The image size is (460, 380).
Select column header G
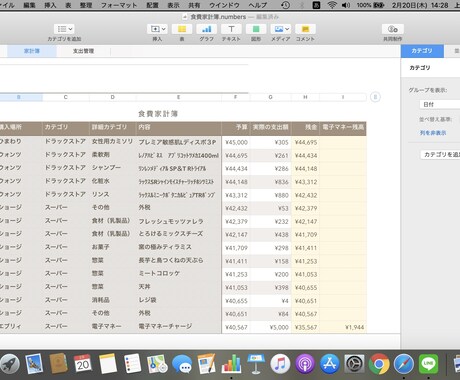(270, 97)
